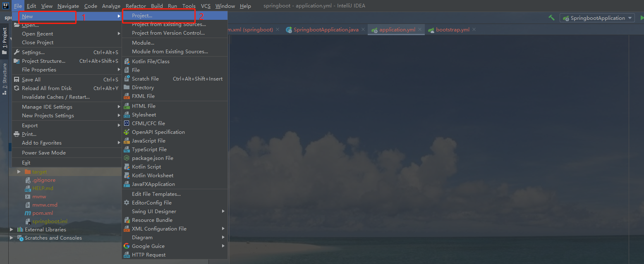Click the printer icon beside Print
644x264 pixels.
(17, 134)
